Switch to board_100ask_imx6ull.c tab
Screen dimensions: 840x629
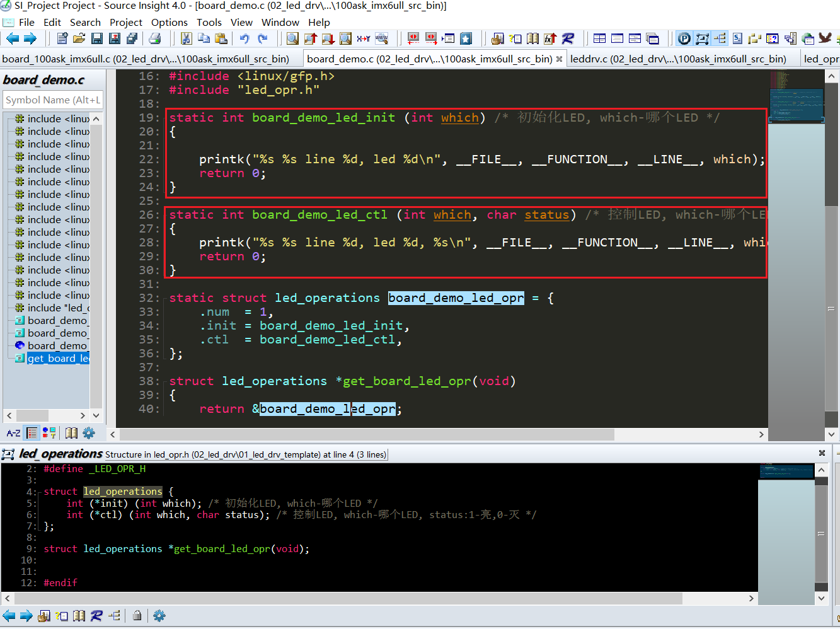click(x=146, y=59)
